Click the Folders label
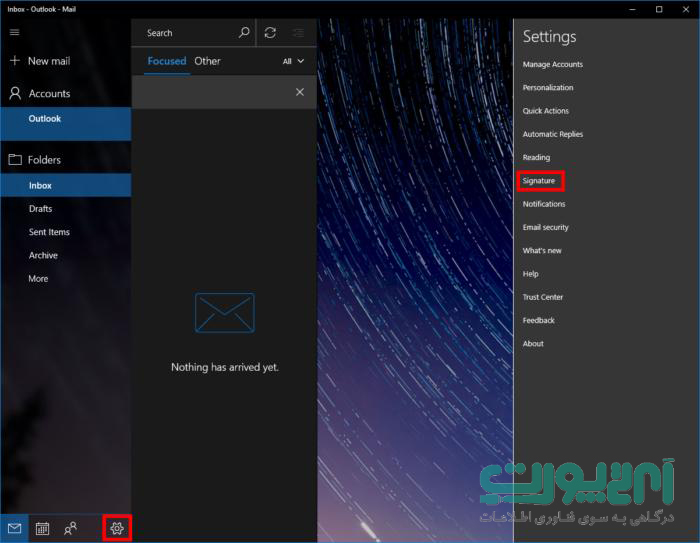Image resolution: width=700 pixels, height=543 pixels. click(x=44, y=159)
